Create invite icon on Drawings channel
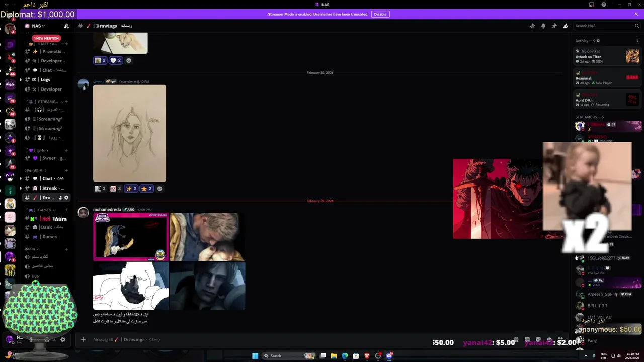Image resolution: width=644 pixels, height=362 pixels. (60, 198)
